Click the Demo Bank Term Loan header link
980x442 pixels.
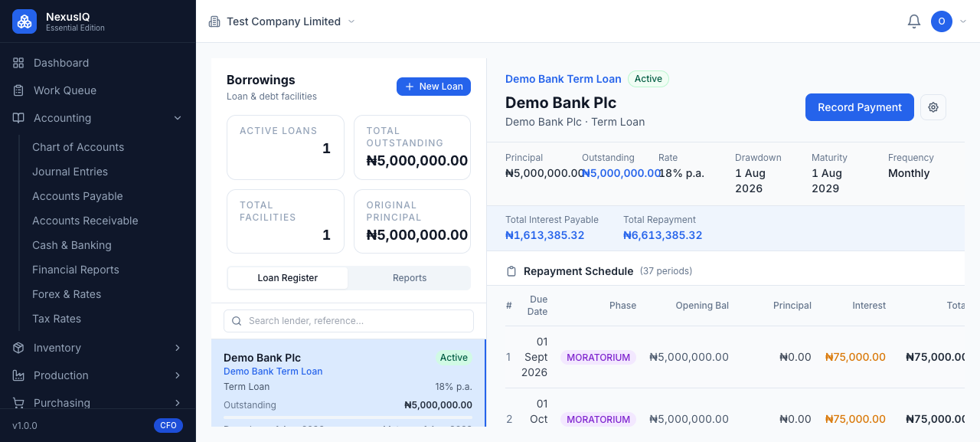pos(563,79)
